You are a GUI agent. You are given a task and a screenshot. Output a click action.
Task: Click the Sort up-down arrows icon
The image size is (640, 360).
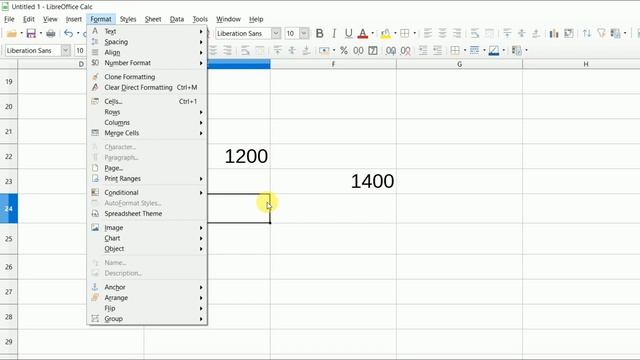pyautogui.click(x=587, y=33)
